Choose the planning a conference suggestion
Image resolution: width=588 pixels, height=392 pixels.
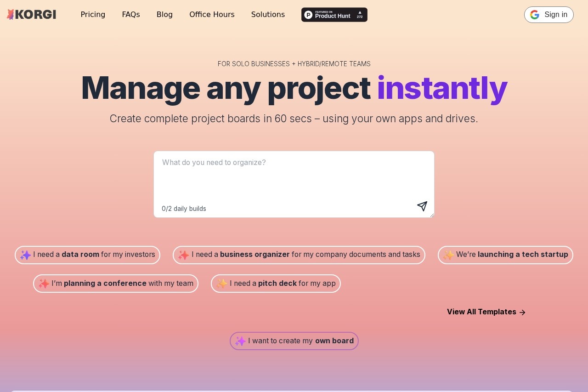pos(116,284)
